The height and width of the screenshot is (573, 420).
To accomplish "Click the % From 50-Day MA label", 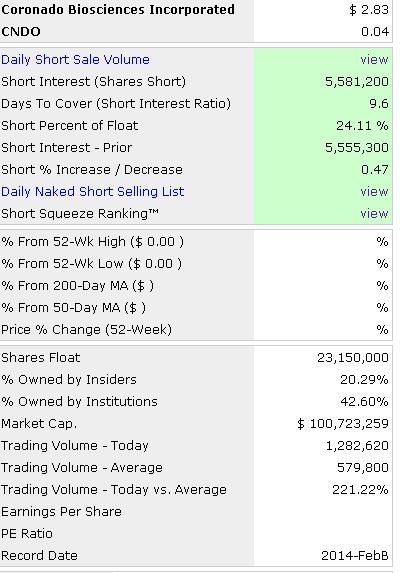I will (73, 308).
